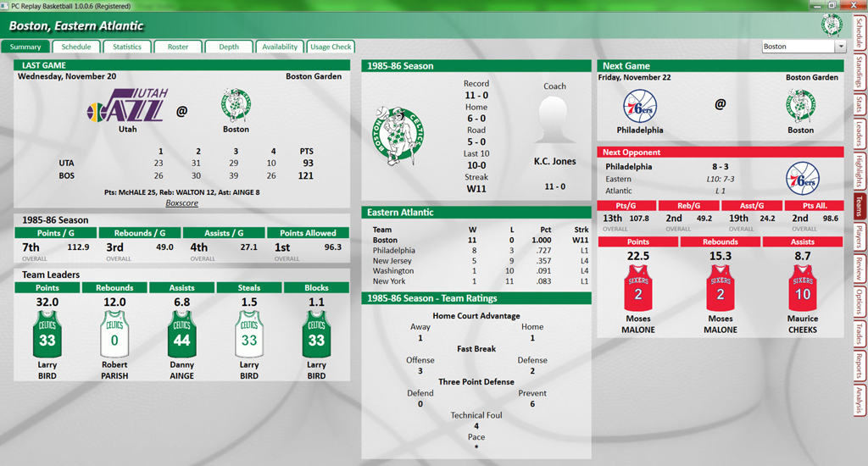868x466 pixels.
Task: Open the Boxscore link
Action: 182,203
